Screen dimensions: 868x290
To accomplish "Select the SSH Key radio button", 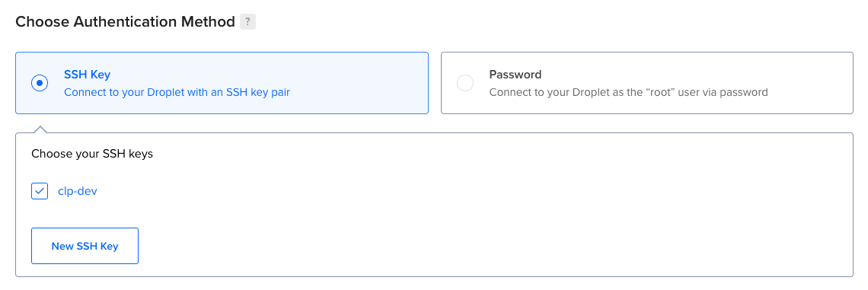I will [x=40, y=83].
